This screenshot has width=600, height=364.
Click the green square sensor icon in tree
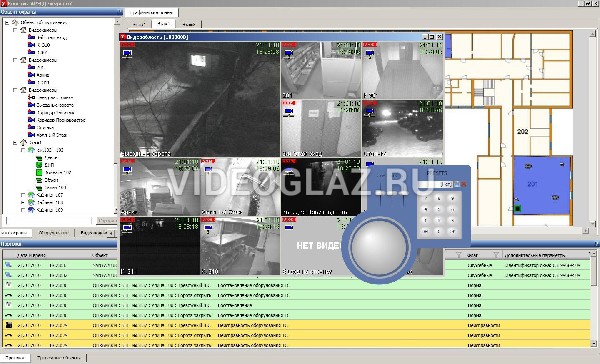39,172
